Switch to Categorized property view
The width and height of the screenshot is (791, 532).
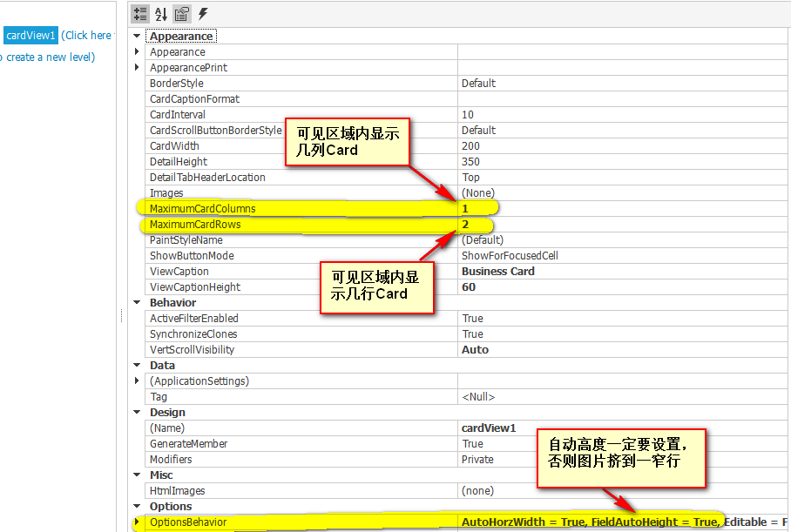(140, 14)
